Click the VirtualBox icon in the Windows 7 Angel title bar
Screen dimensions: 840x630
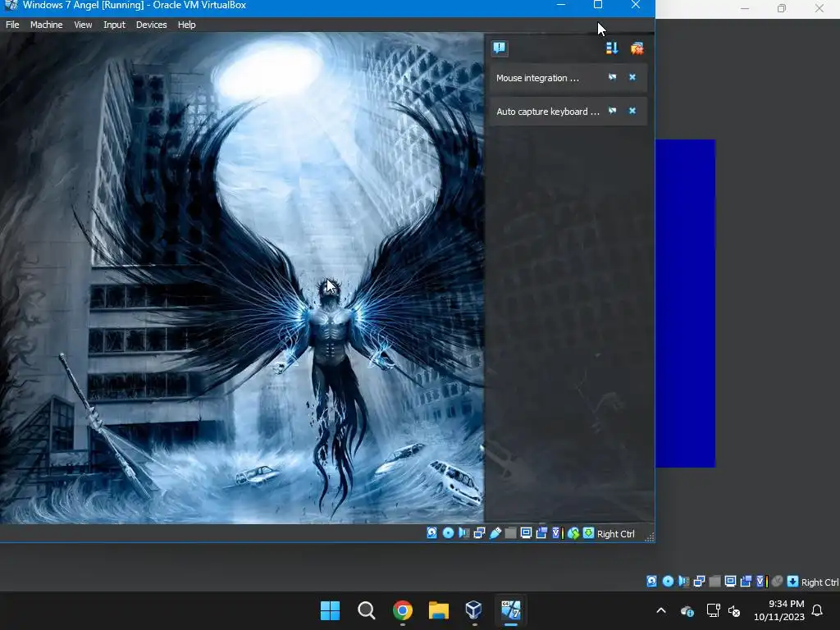point(10,6)
